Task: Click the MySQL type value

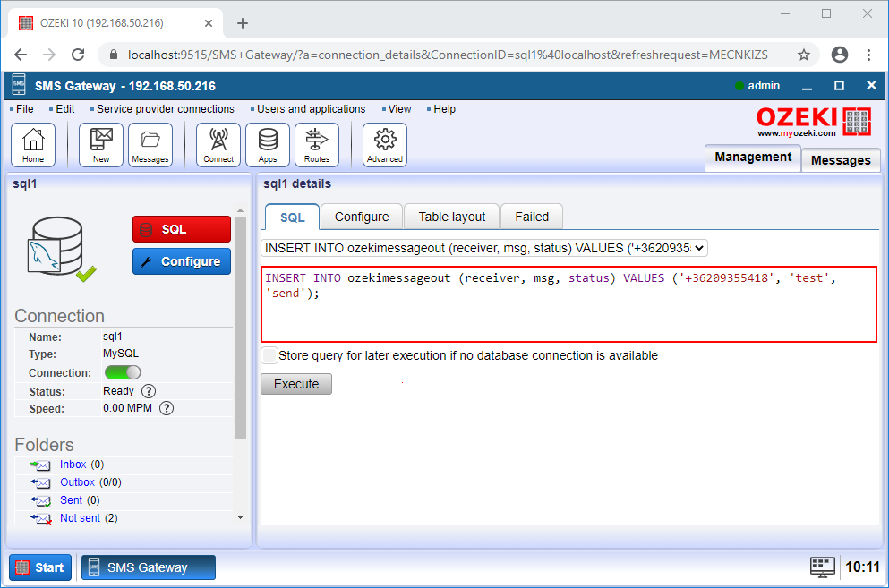Action: pos(121,354)
